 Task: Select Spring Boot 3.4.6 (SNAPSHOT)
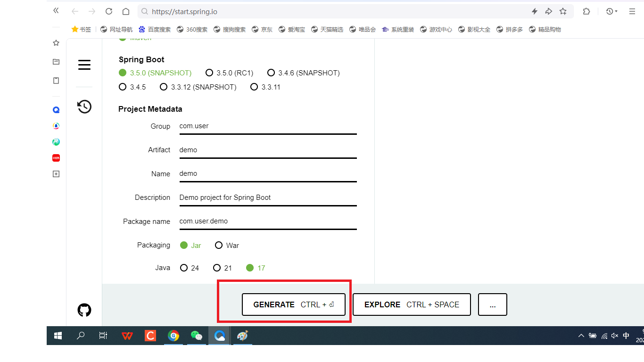click(x=304, y=73)
